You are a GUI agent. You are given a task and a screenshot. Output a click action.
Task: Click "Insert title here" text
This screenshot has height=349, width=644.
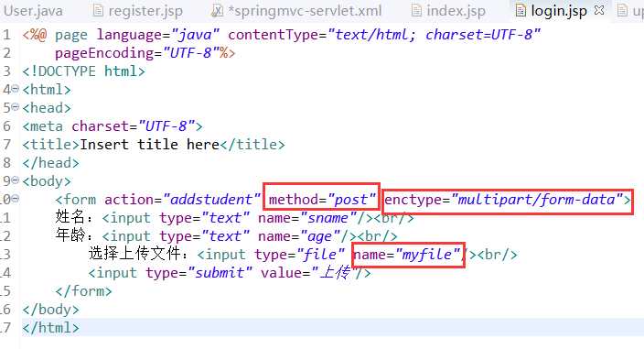coord(149,145)
